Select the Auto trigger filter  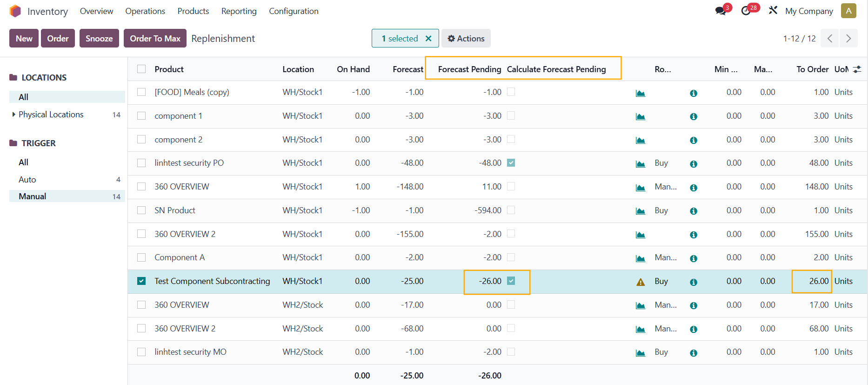pos(27,180)
